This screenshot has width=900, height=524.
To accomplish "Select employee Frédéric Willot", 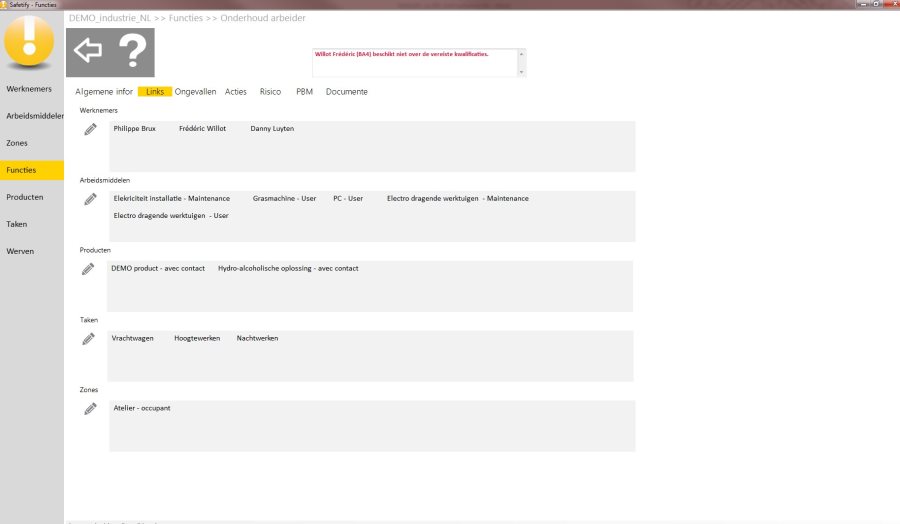I will (202, 129).
